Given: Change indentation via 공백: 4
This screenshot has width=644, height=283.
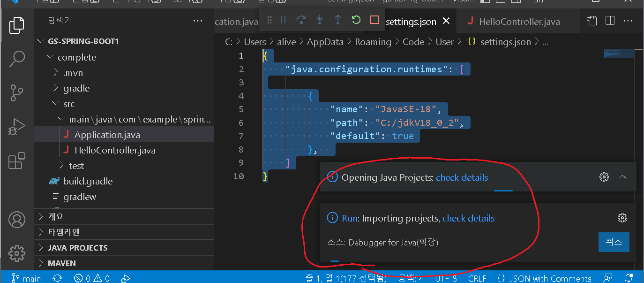Looking at the screenshot, I should pos(411,278).
